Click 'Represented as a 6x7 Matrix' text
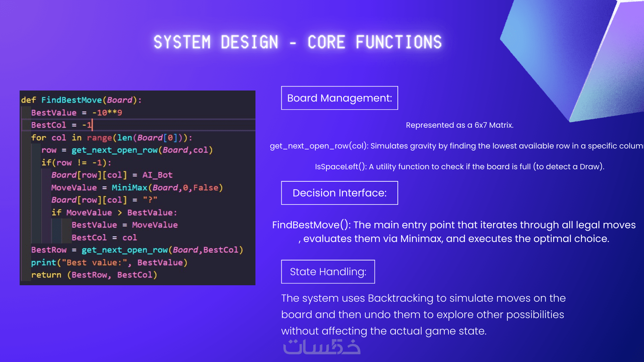 (459, 125)
